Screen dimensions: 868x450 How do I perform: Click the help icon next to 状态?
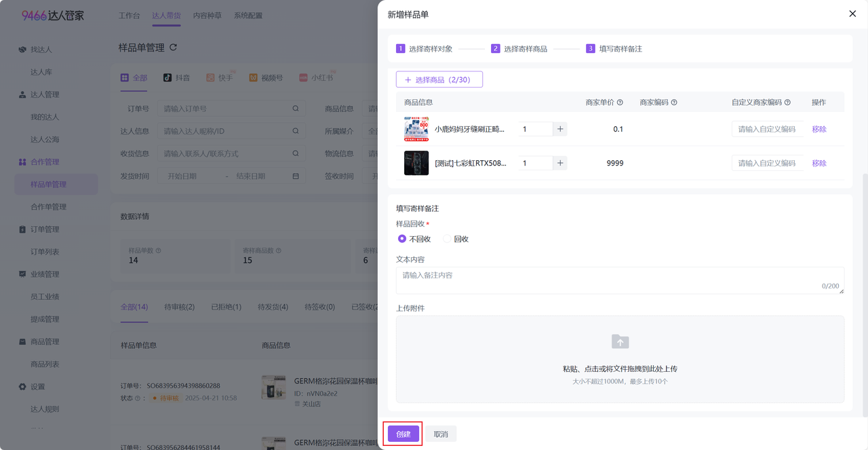(137, 398)
